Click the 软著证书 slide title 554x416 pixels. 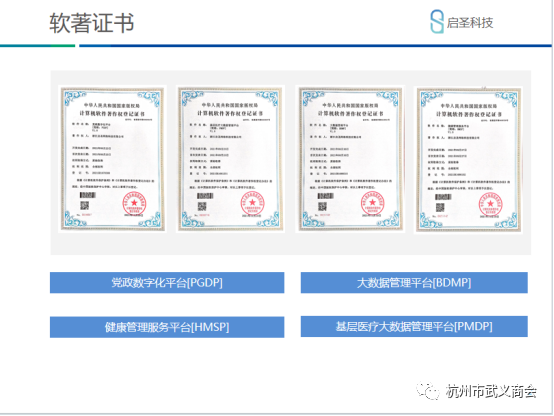pyautogui.click(x=92, y=23)
